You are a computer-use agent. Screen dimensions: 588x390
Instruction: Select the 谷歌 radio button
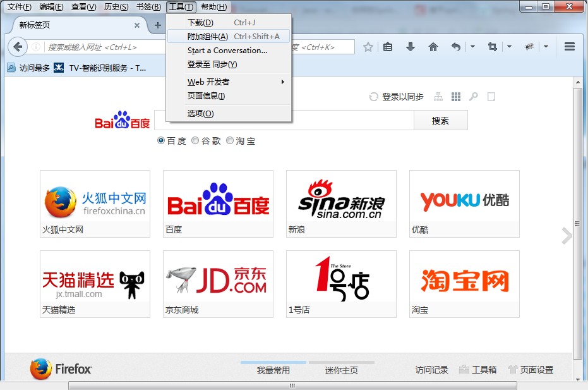click(x=195, y=140)
